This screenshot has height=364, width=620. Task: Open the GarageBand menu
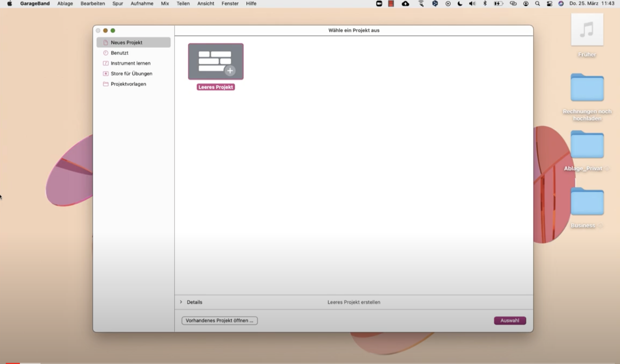click(35, 3)
